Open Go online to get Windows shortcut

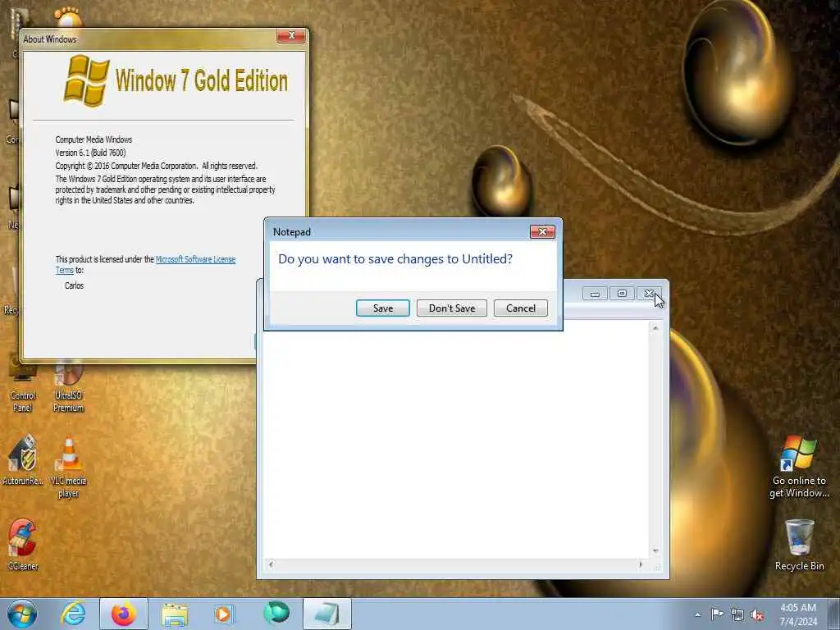pos(799,466)
